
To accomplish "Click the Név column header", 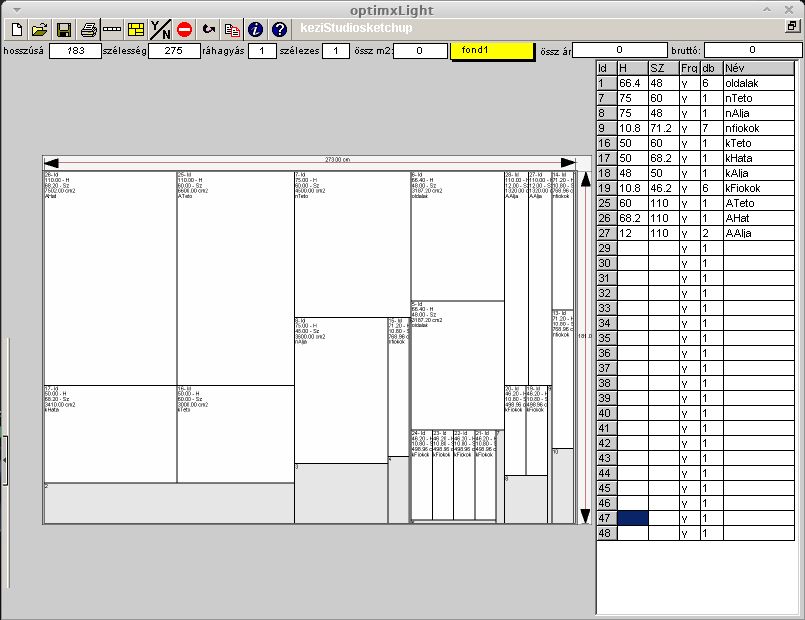I will point(762,67).
